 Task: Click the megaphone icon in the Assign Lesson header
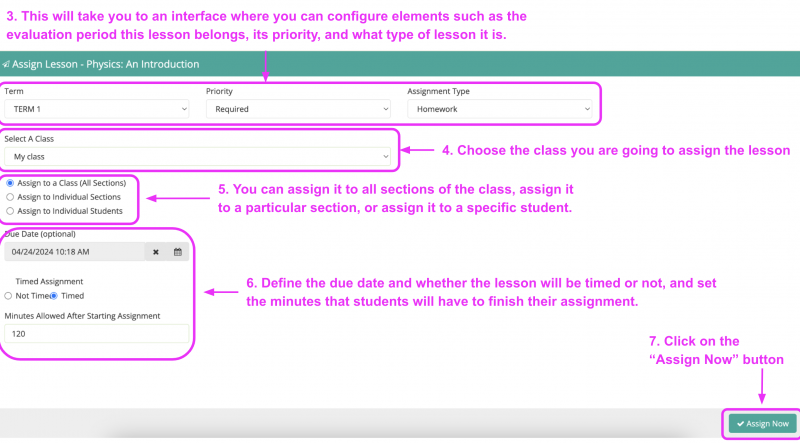tap(6, 64)
